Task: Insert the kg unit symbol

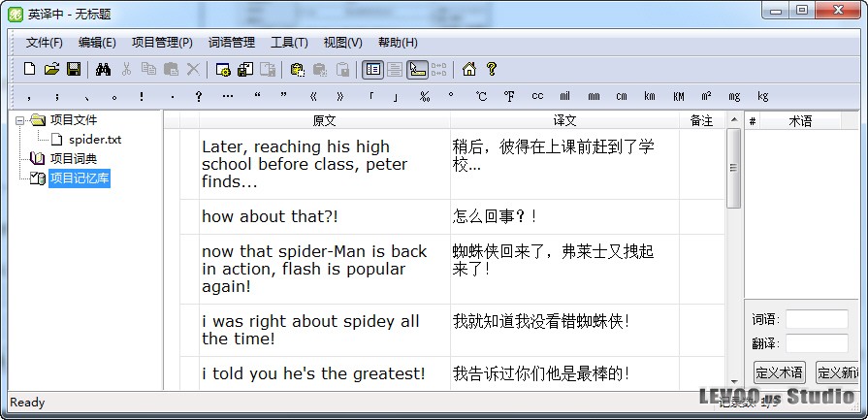Action: click(763, 96)
